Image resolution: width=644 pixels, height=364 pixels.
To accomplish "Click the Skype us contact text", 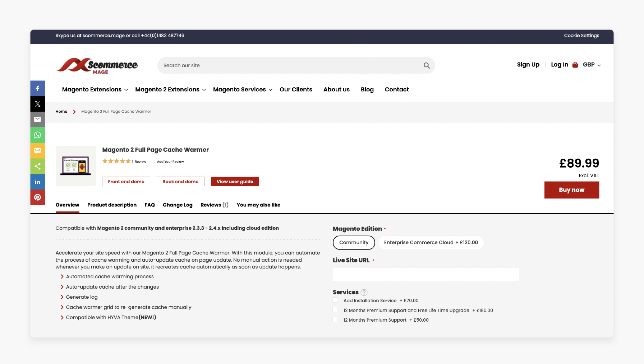I will click(x=120, y=36).
